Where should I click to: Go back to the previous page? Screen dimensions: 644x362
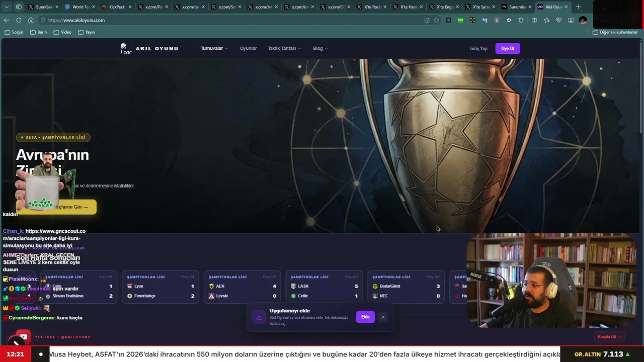point(7,20)
